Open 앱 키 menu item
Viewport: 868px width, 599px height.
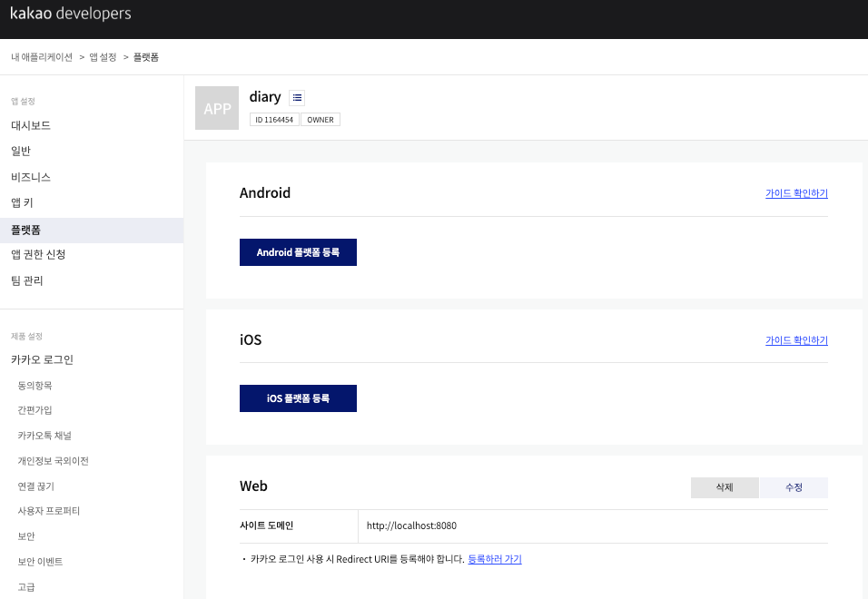click(22, 202)
